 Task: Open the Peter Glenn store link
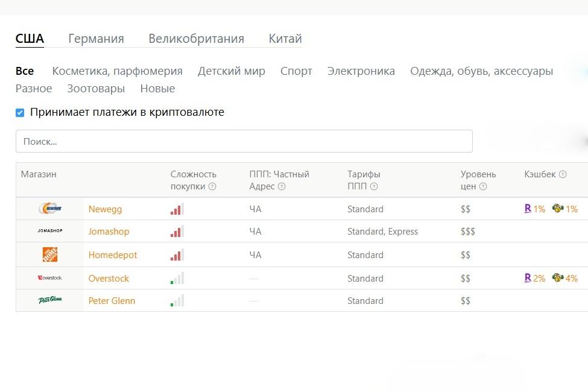[112, 301]
